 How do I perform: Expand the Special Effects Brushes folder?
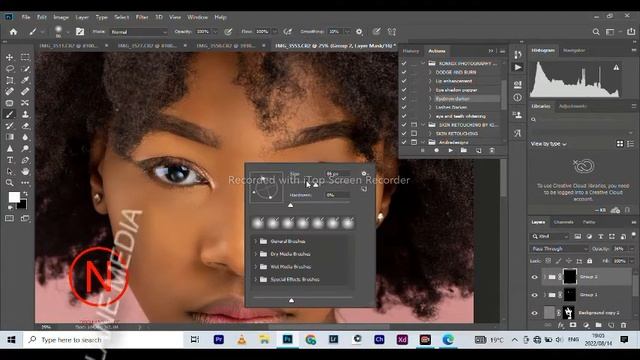click(x=256, y=280)
